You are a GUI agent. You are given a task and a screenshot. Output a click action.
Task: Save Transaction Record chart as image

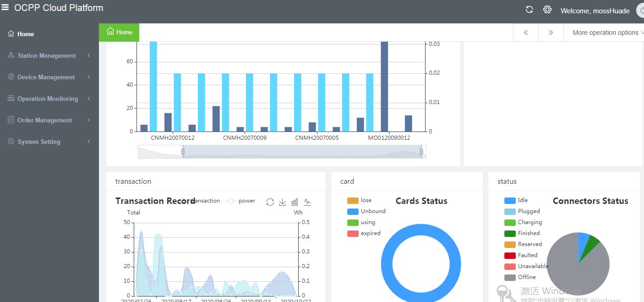283,202
